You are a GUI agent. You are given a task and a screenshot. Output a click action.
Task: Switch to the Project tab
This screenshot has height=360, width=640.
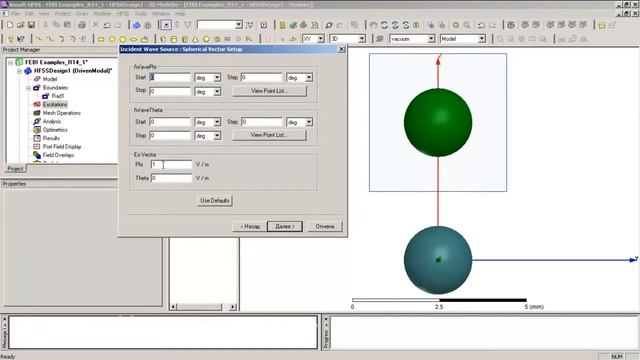pos(16,169)
